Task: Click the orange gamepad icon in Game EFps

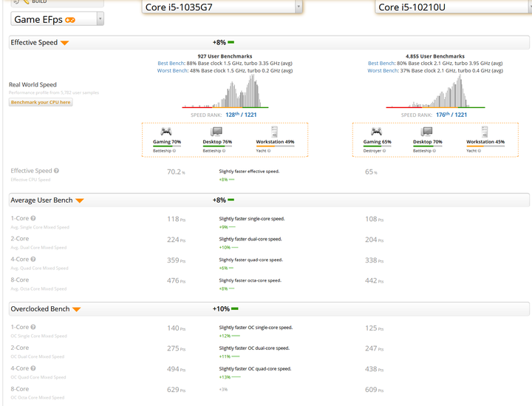Action: (70, 20)
